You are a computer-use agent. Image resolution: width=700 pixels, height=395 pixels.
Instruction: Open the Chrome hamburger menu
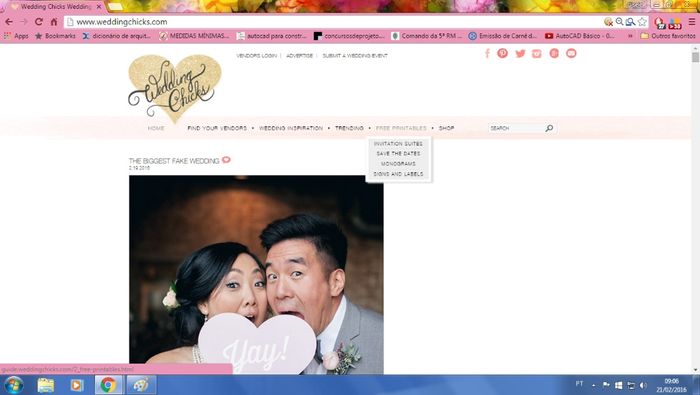pos(692,21)
